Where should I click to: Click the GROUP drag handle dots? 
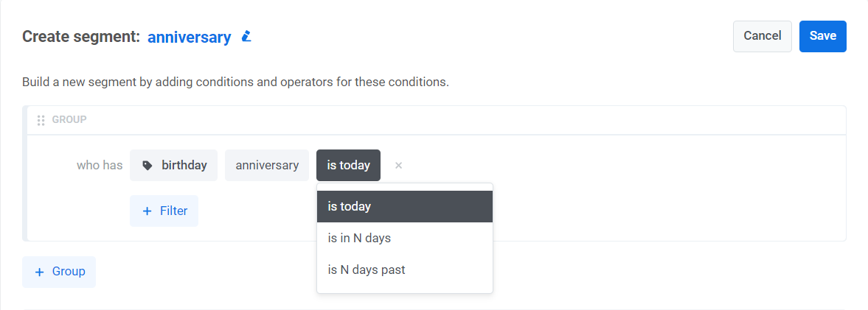pos(41,120)
